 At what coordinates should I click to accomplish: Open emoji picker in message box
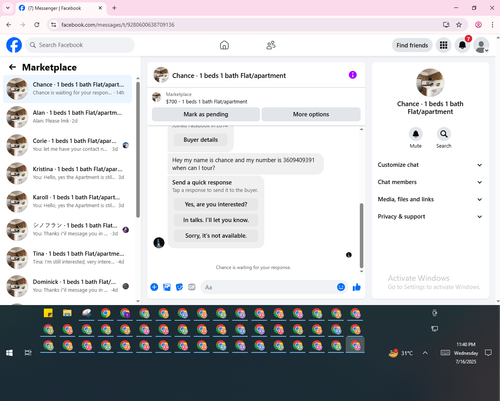point(341,287)
